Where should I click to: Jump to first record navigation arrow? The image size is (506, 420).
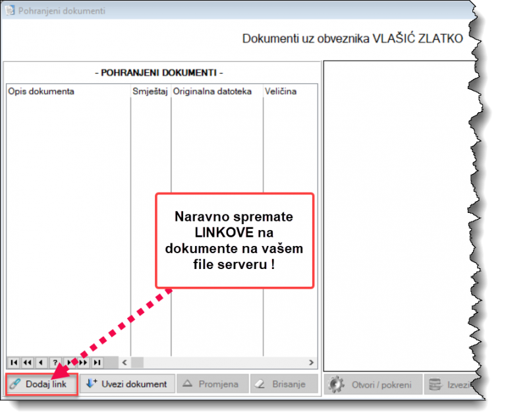(14, 363)
